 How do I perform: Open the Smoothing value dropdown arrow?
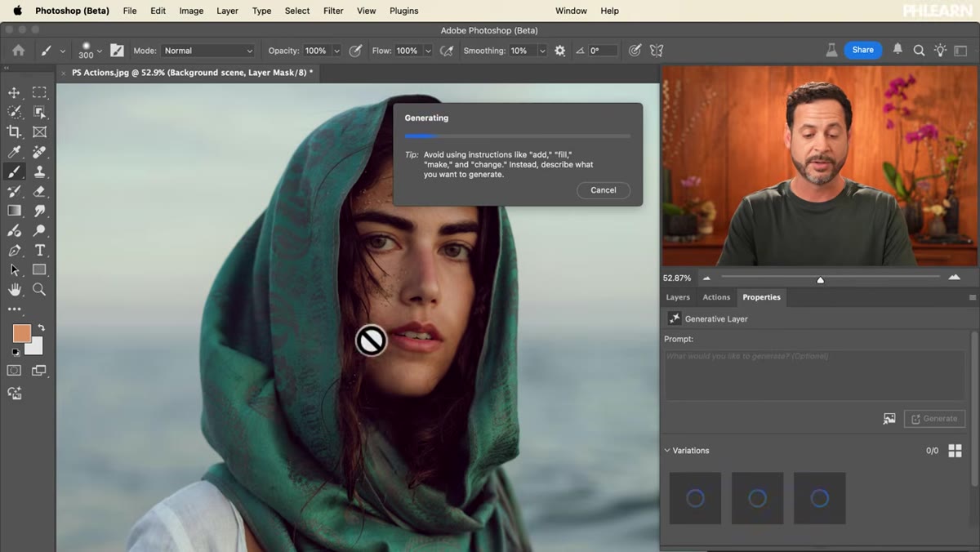tap(542, 51)
